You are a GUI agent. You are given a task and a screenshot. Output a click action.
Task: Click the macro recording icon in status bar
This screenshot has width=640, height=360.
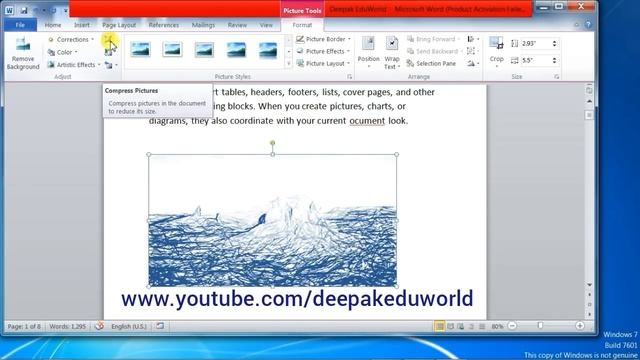click(160, 326)
